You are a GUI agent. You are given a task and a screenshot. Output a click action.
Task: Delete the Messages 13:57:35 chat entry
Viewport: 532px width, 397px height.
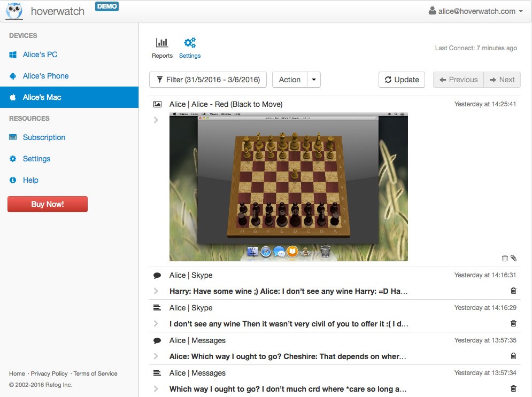(514, 356)
